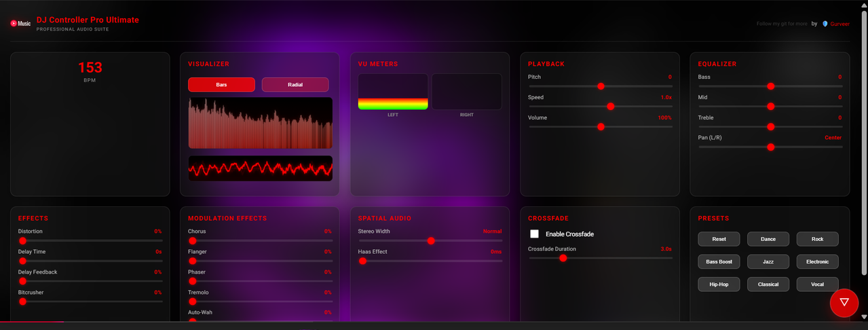
Task: Click the 153 BPM readout
Action: coord(90,67)
